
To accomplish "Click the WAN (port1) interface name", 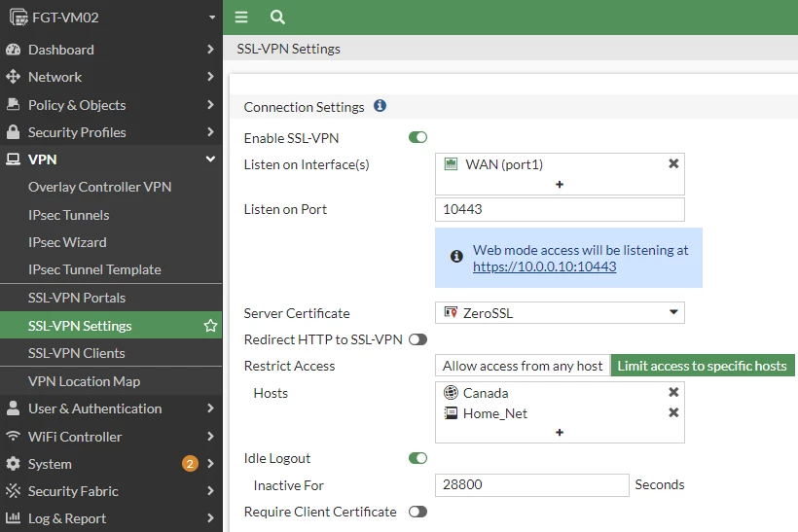I will pyautogui.click(x=504, y=164).
